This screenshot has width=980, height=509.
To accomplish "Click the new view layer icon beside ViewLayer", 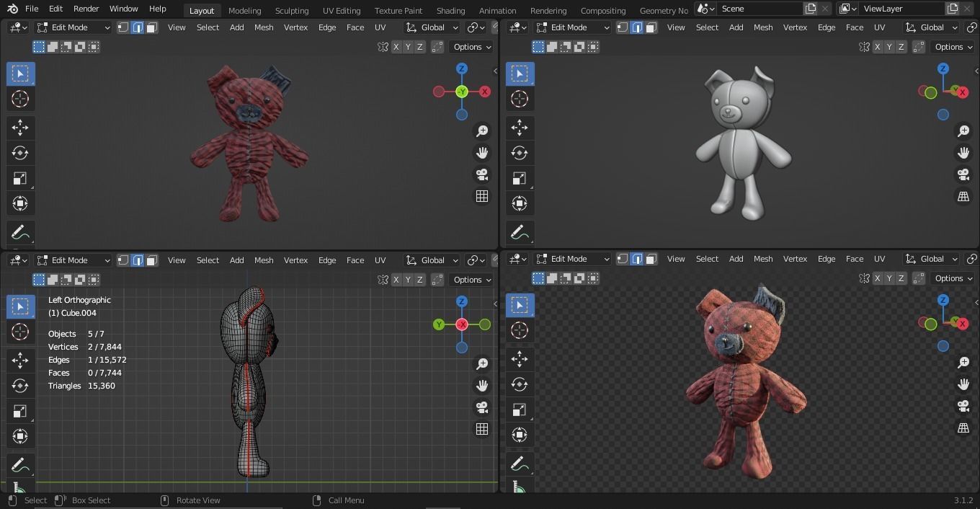I will [953, 9].
